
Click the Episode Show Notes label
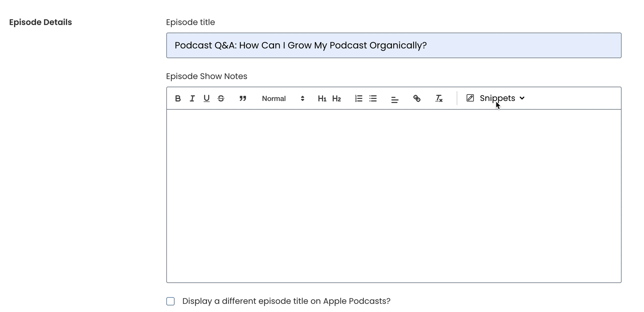tap(207, 76)
